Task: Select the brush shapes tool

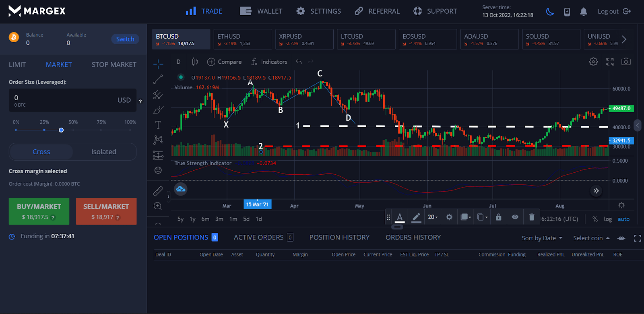Action: 158,109
